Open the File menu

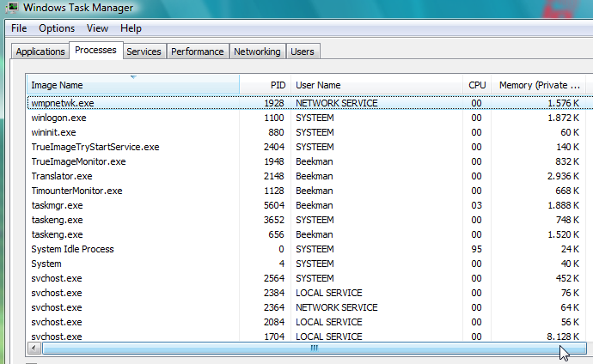(19, 28)
